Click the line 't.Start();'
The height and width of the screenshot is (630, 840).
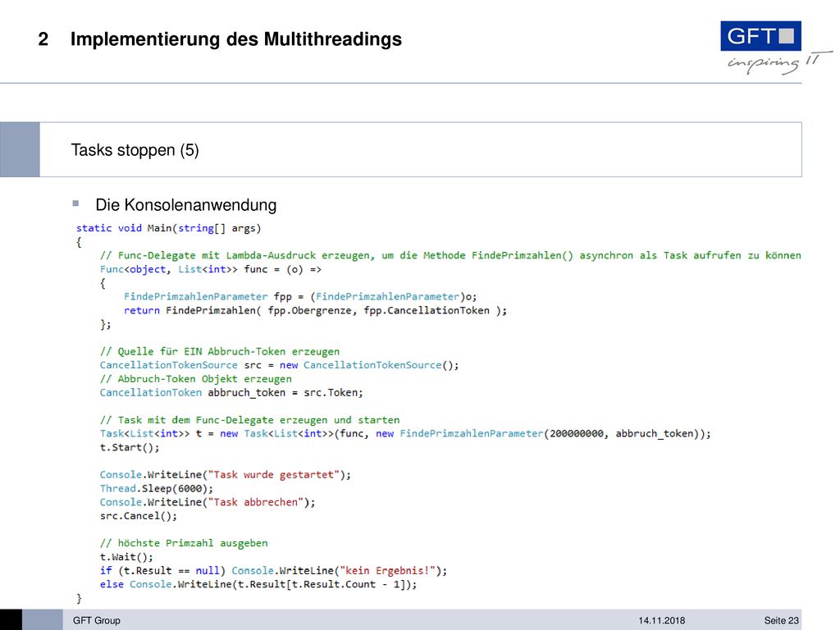pyautogui.click(x=130, y=447)
